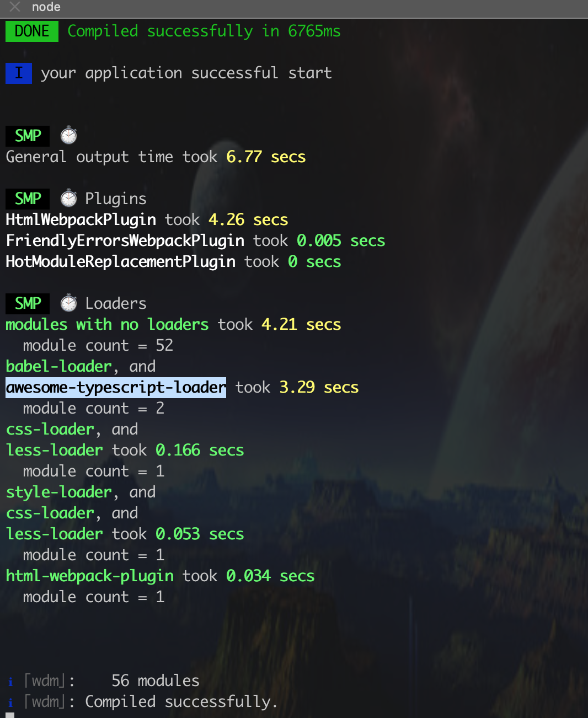Image resolution: width=588 pixels, height=718 pixels.
Task: Click the stopwatch icon beside Plugins
Action: pos(68,199)
